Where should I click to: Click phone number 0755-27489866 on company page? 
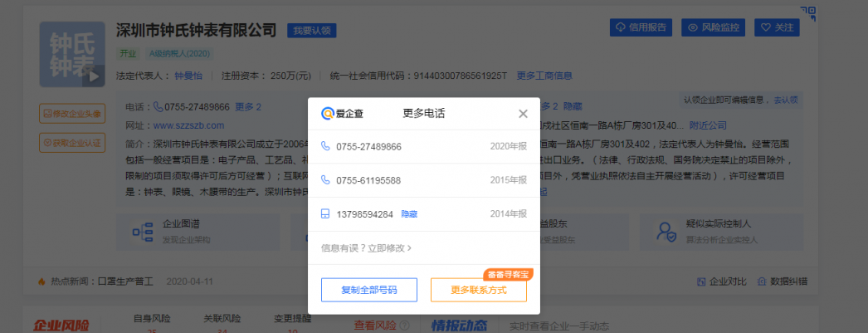[x=197, y=106]
